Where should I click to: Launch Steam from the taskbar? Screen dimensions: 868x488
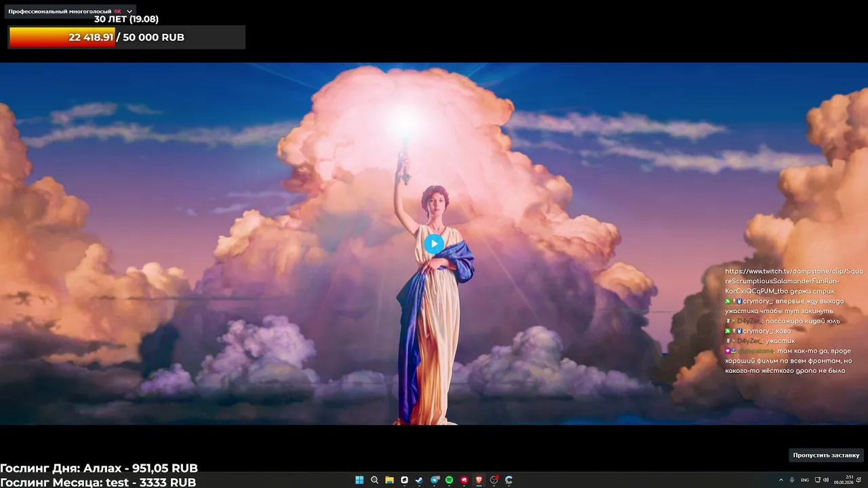pyautogui.click(x=419, y=480)
